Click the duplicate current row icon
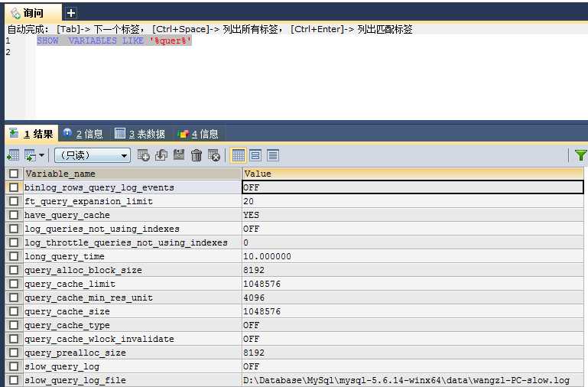Image resolution: width=588 pixels, height=387 pixels. (161, 154)
